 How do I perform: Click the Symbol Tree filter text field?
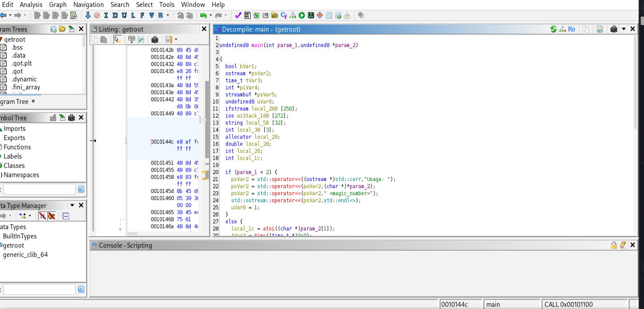tap(39, 189)
